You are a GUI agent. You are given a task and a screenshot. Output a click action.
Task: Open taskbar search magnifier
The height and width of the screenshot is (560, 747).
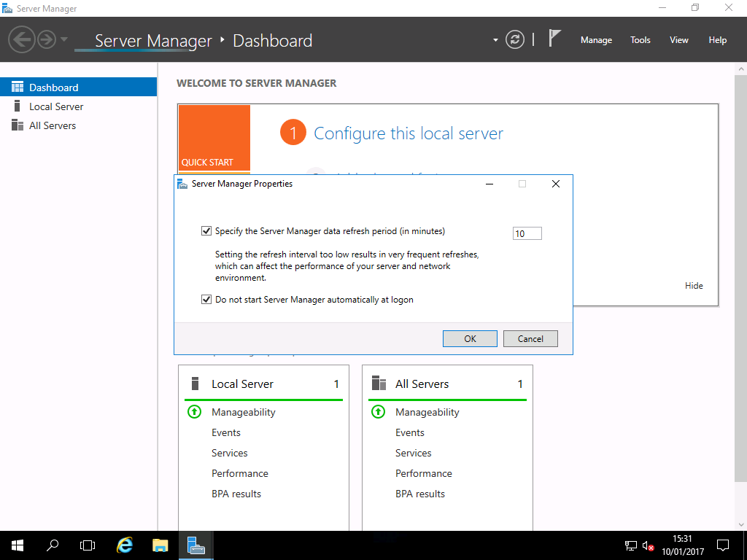tap(53, 545)
